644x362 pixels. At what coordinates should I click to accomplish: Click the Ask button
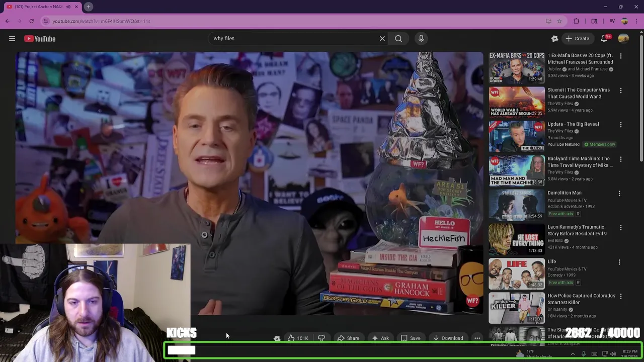pos(380,338)
